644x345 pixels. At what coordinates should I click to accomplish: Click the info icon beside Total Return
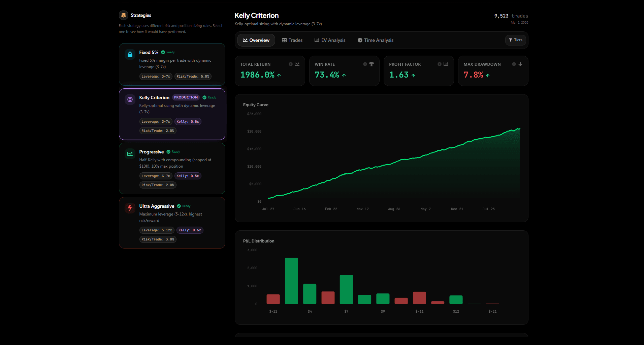click(x=290, y=64)
